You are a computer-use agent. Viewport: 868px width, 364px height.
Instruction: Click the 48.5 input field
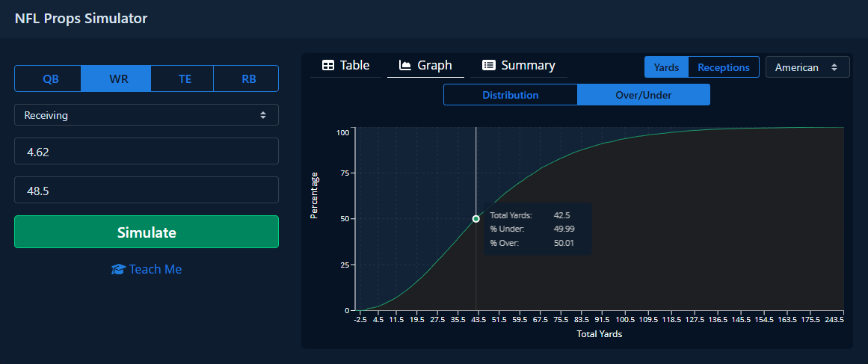[x=147, y=190]
